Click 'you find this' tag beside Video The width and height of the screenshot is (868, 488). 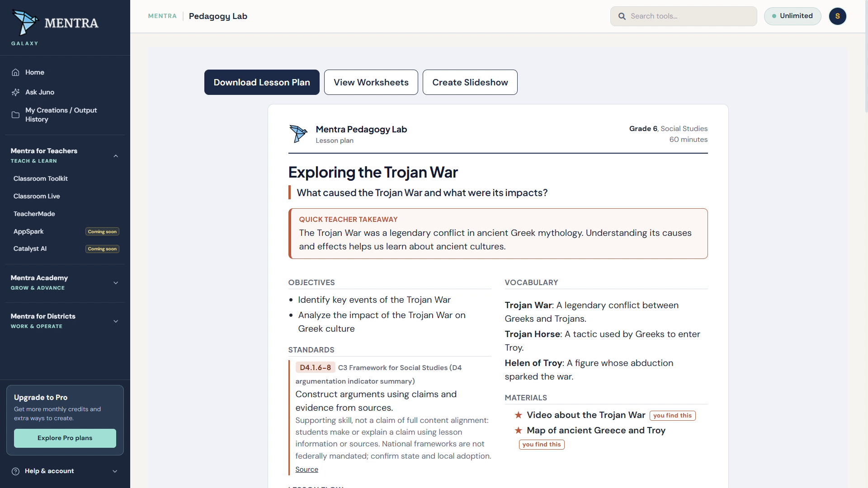pyautogui.click(x=673, y=416)
